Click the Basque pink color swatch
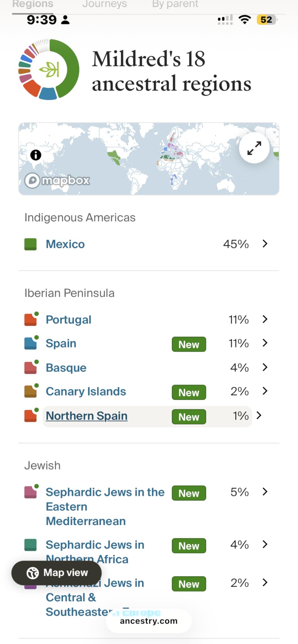This screenshot has height=644, width=298. (x=30, y=368)
